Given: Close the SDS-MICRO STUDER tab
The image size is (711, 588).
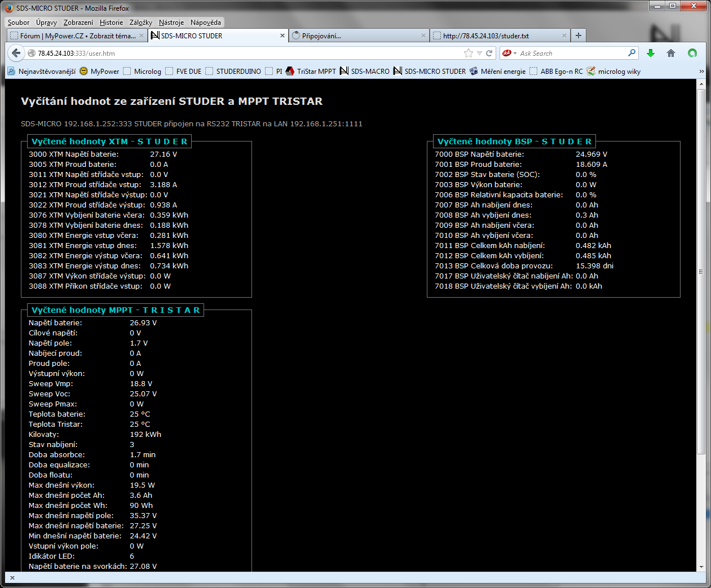Looking at the screenshot, I should coord(282,36).
